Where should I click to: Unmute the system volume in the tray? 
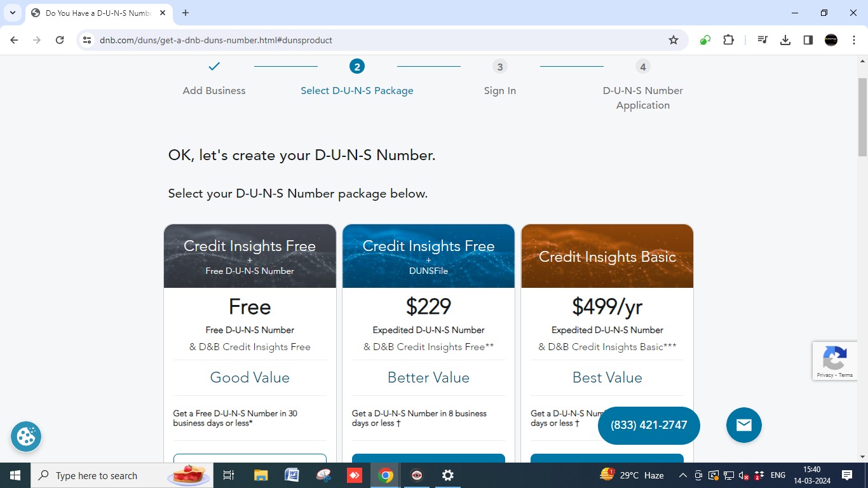(742, 475)
